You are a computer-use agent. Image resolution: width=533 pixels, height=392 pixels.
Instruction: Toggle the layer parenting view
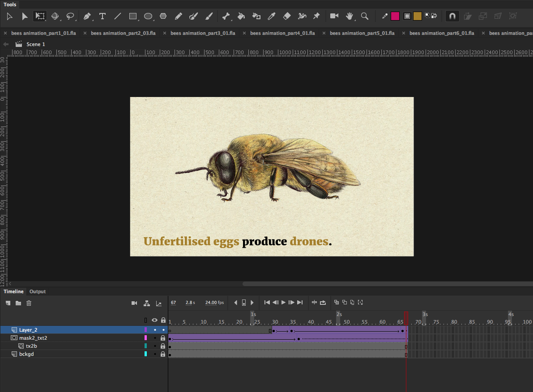pyautogui.click(x=147, y=303)
